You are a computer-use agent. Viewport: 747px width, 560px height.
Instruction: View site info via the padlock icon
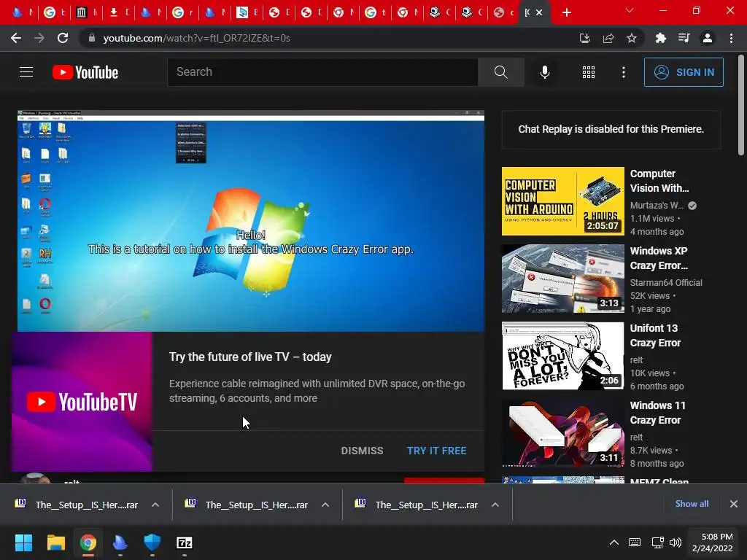[91, 38]
